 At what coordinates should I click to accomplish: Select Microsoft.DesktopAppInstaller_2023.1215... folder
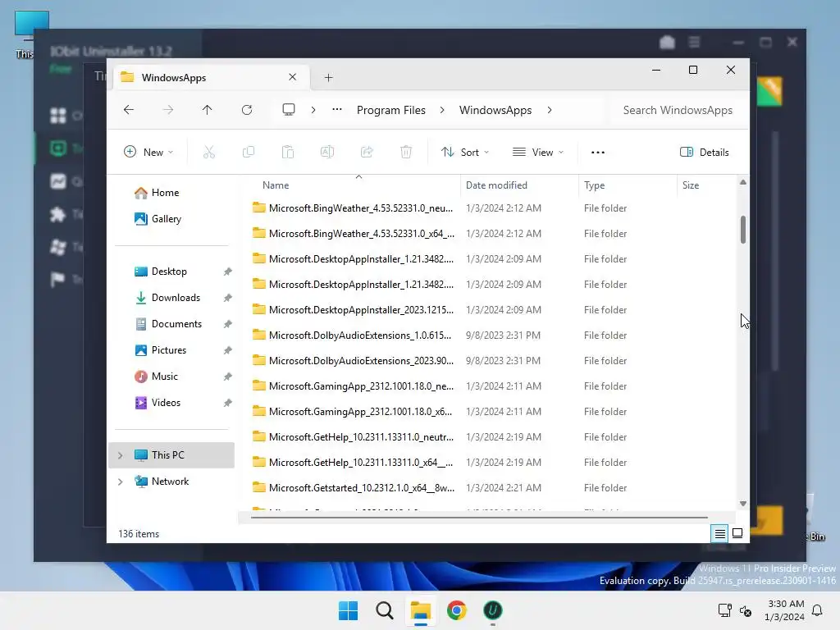[354, 310]
